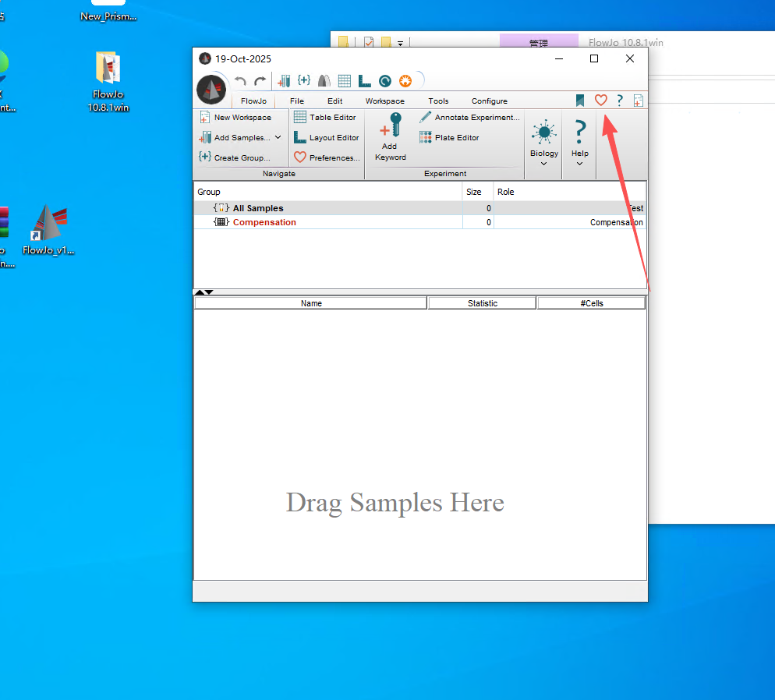
Task: Click the create group braces icon in quick toolbar
Action: 304,80
